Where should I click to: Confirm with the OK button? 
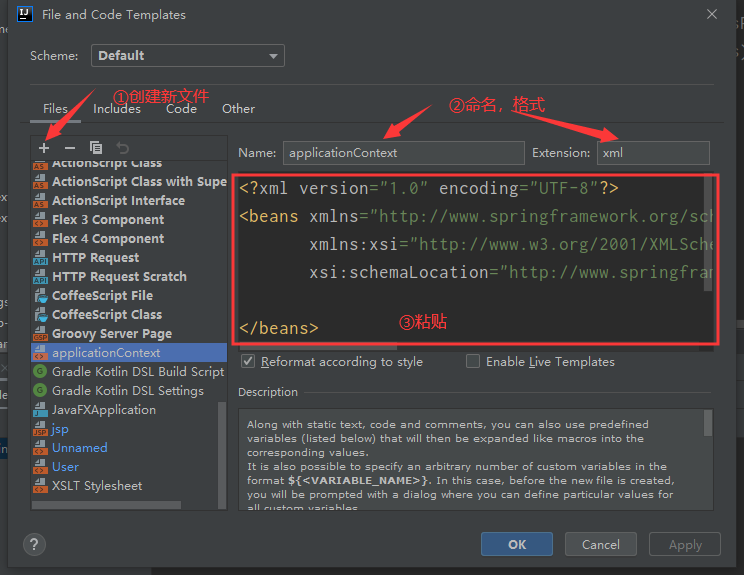tap(517, 544)
